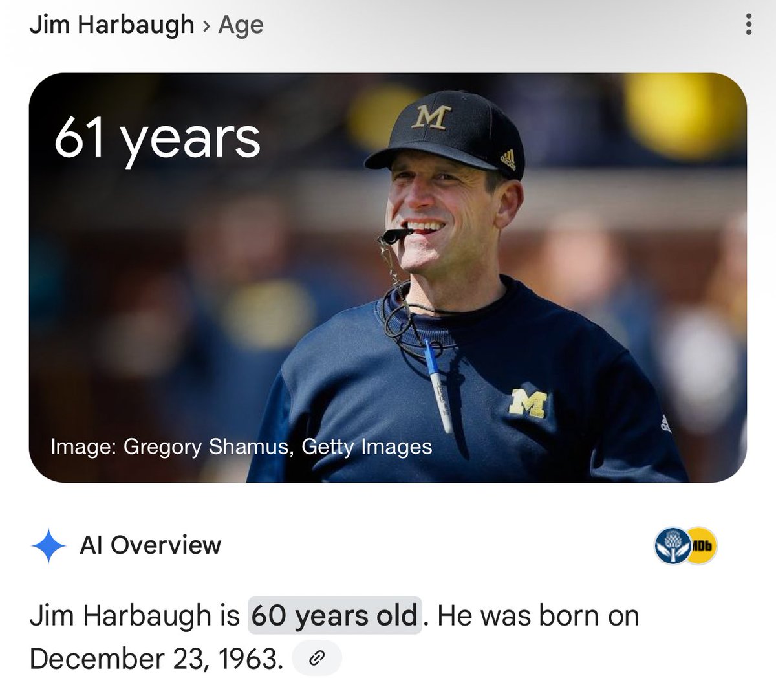The width and height of the screenshot is (776, 700).
Task: Go to the Jim Harbaugh breadcrumb
Action: tap(112, 25)
